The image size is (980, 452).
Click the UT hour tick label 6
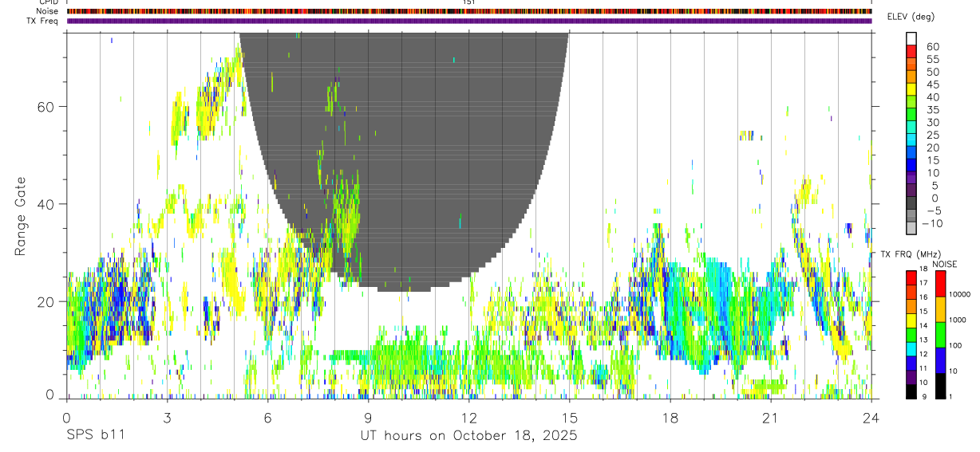[267, 416]
